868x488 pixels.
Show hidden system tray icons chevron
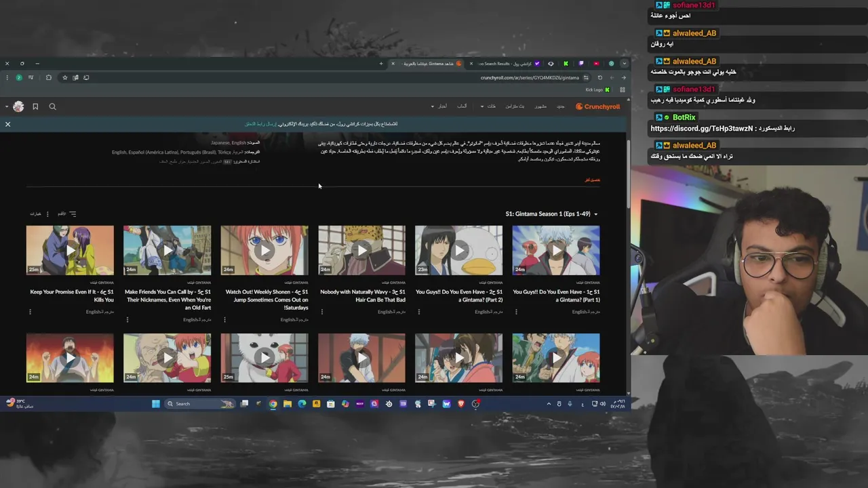click(549, 404)
